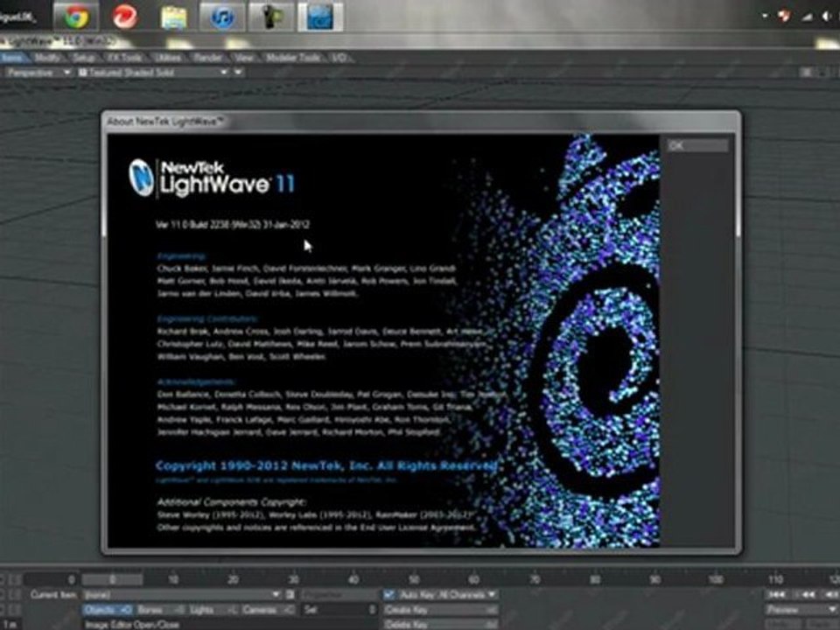Open the file explorer taskbar icon

pyautogui.click(x=173, y=17)
